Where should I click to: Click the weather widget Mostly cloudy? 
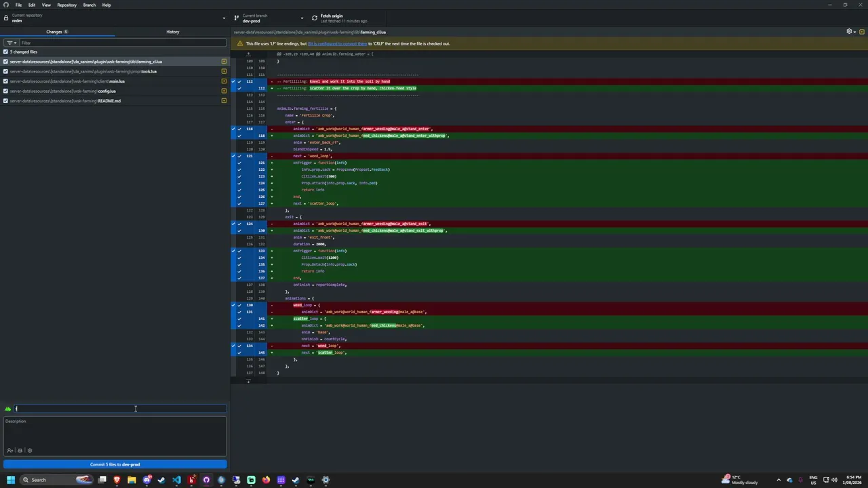click(x=741, y=480)
